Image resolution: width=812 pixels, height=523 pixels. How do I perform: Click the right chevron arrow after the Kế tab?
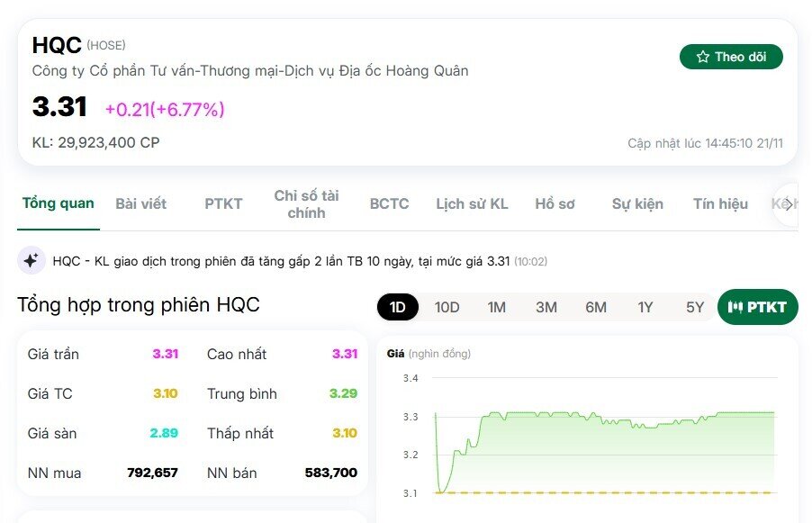click(x=788, y=204)
